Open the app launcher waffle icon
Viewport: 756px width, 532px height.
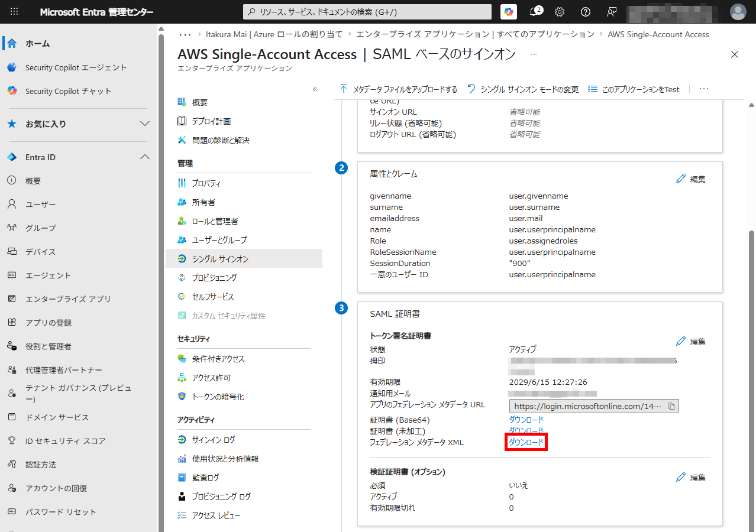pyautogui.click(x=15, y=12)
